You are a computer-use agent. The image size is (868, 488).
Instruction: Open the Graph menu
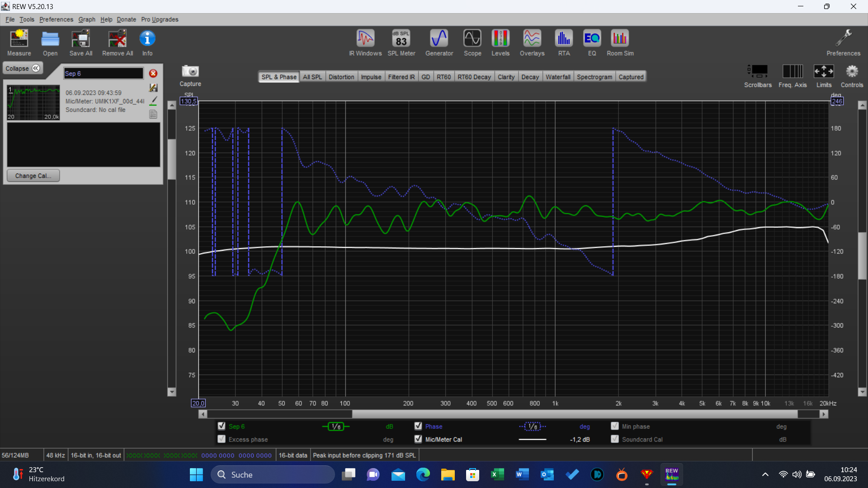pyautogui.click(x=86, y=19)
